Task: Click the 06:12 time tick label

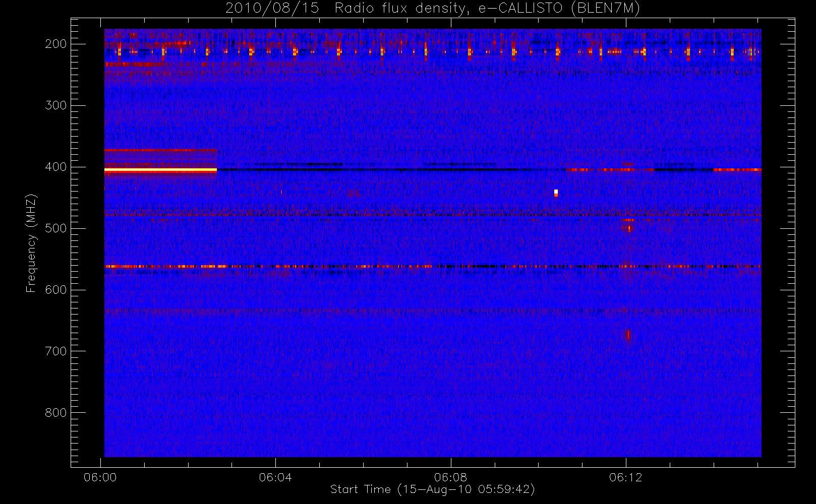Action: [x=626, y=477]
